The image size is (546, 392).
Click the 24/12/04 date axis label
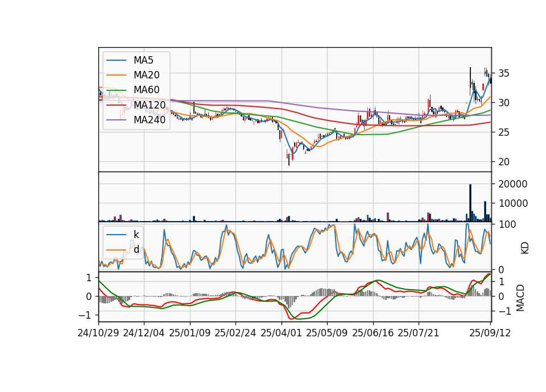tap(144, 333)
